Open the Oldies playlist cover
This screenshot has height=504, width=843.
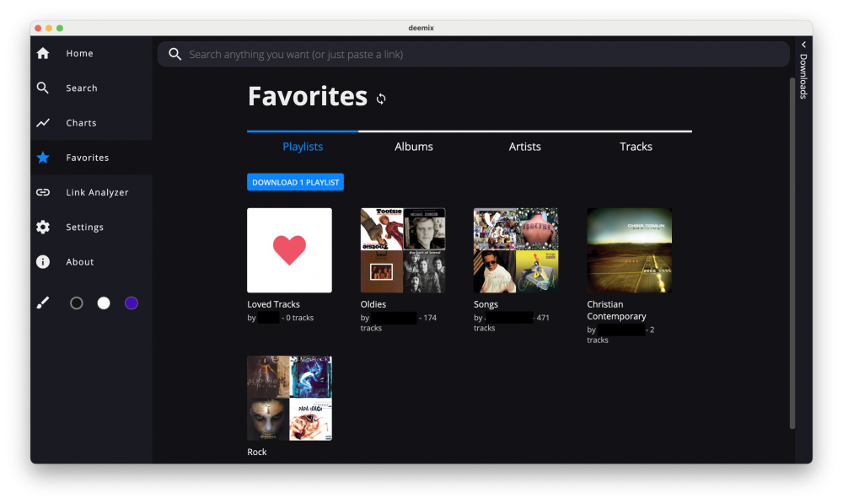[403, 250]
